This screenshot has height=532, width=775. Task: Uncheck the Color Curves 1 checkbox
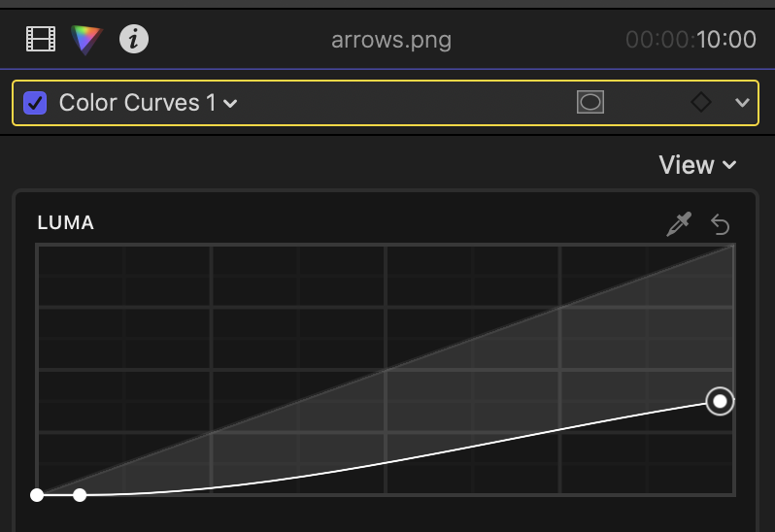click(35, 102)
